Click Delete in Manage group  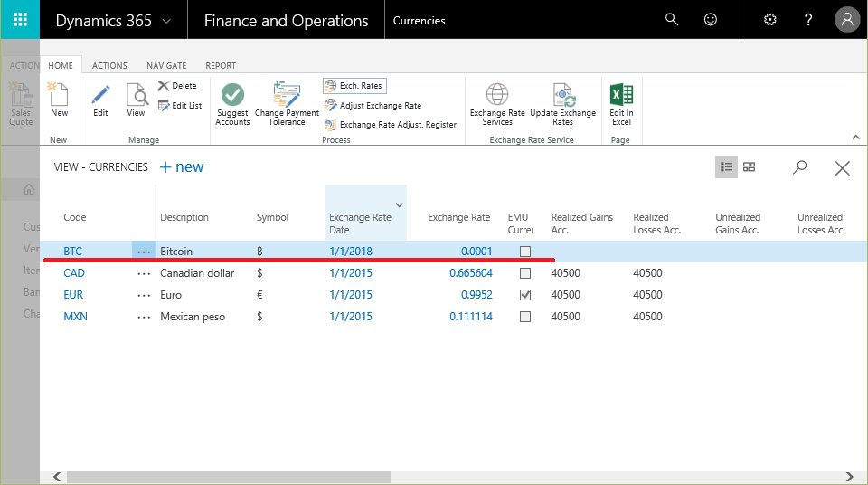coord(178,86)
